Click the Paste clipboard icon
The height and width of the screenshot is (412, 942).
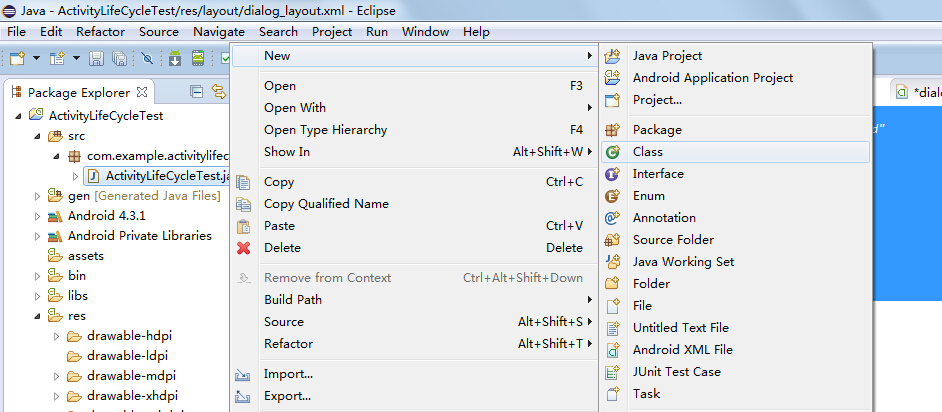[x=243, y=226]
